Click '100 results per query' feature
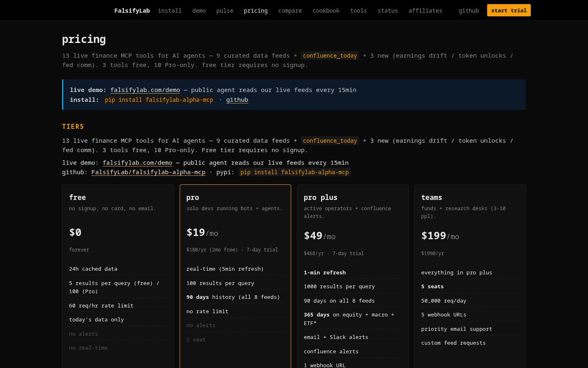The width and height of the screenshot is (588, 368). coord(220,283)
